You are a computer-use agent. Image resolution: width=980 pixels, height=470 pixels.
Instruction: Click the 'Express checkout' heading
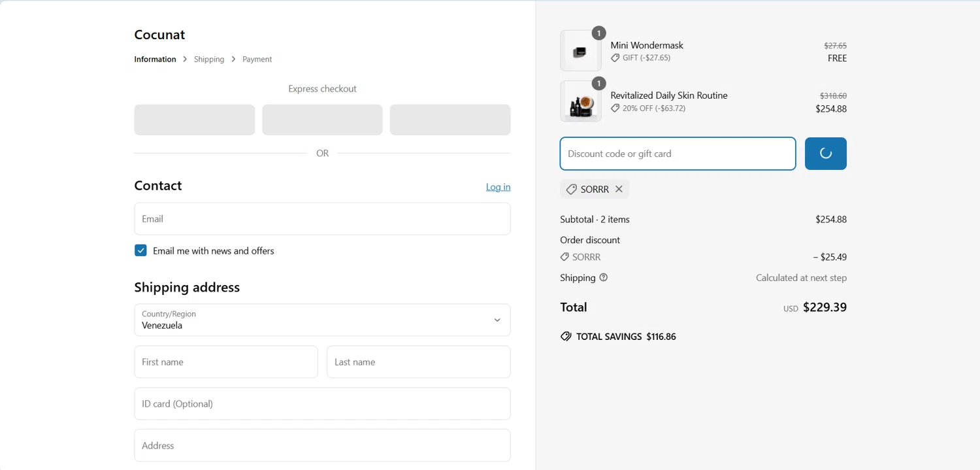322,88
